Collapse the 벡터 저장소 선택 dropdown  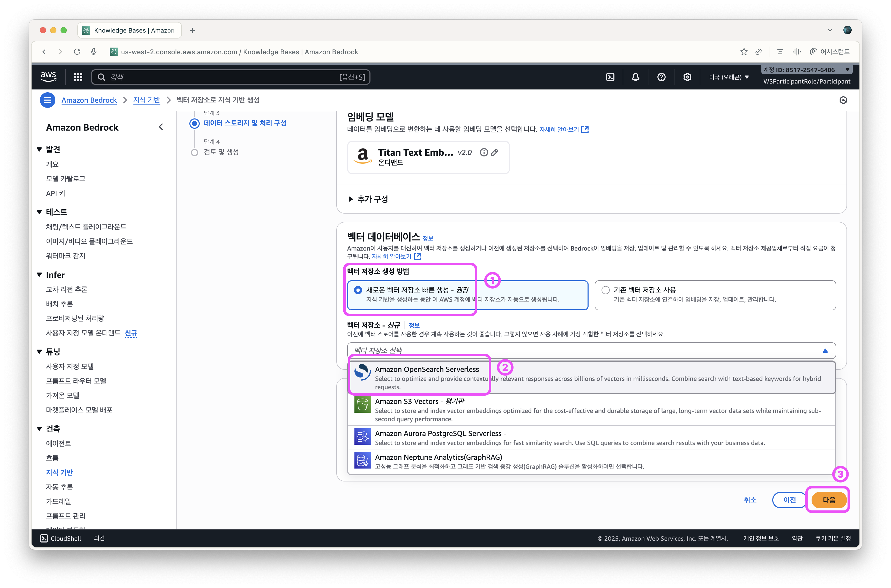coord(591,351)
